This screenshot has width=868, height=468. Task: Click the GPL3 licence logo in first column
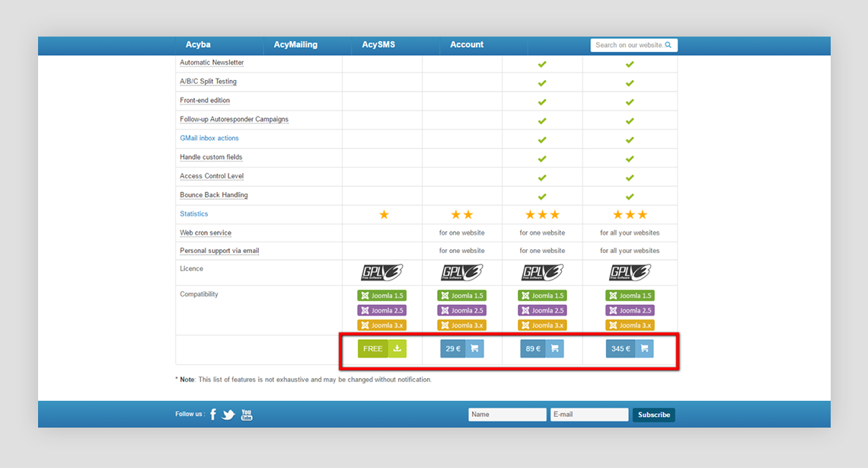(381, 273)
